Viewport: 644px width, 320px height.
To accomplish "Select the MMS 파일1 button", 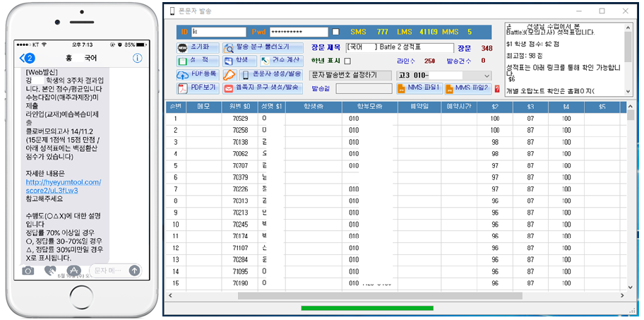I will pos(420,88).
